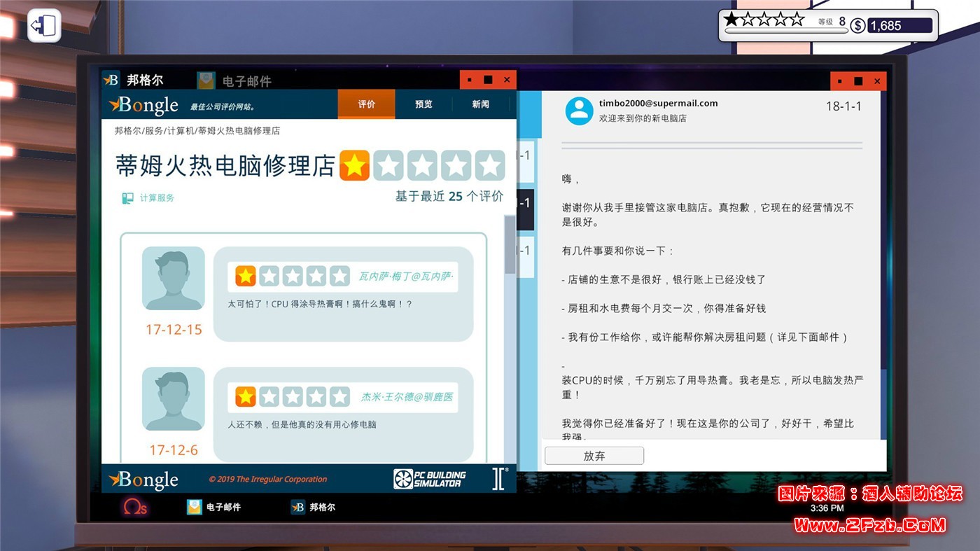
Task: Click the avatar of reviewer 杰米·王尔德
Action: 174,399
